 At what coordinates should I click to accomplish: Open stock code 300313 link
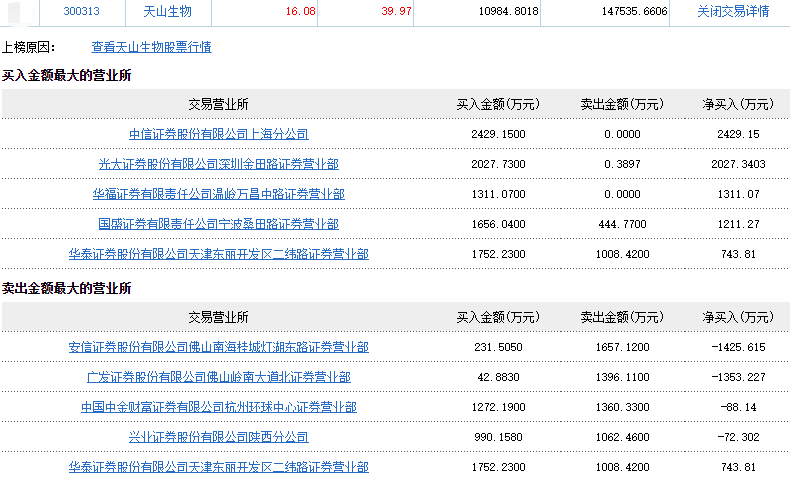(82, 11)
